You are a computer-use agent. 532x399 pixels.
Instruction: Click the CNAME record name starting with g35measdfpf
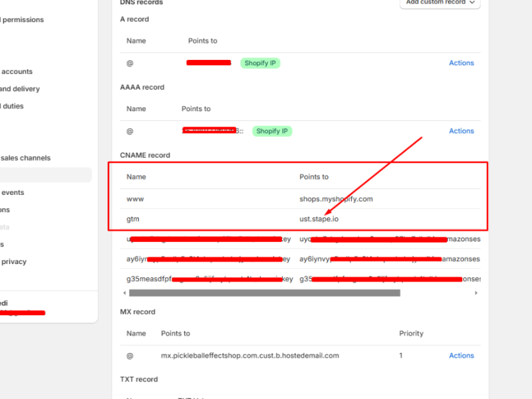click(x=209, y=279)
